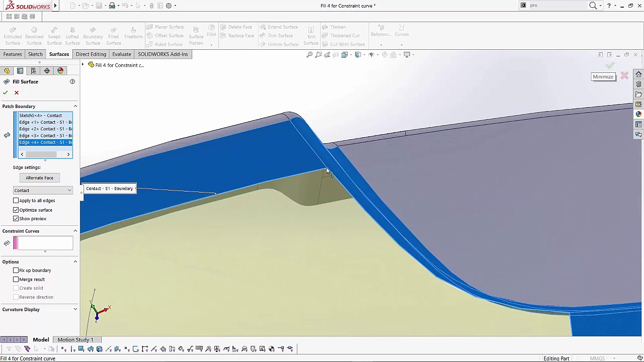Switch to Motion Study 1 tab
644x362 pixels.
pos(75,340)
